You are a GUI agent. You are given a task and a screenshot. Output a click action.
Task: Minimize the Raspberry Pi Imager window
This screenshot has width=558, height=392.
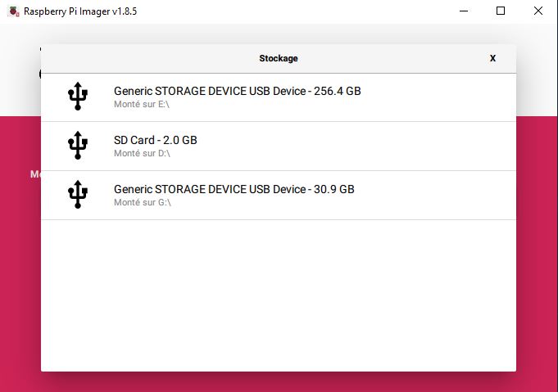[x=464, y=11]
